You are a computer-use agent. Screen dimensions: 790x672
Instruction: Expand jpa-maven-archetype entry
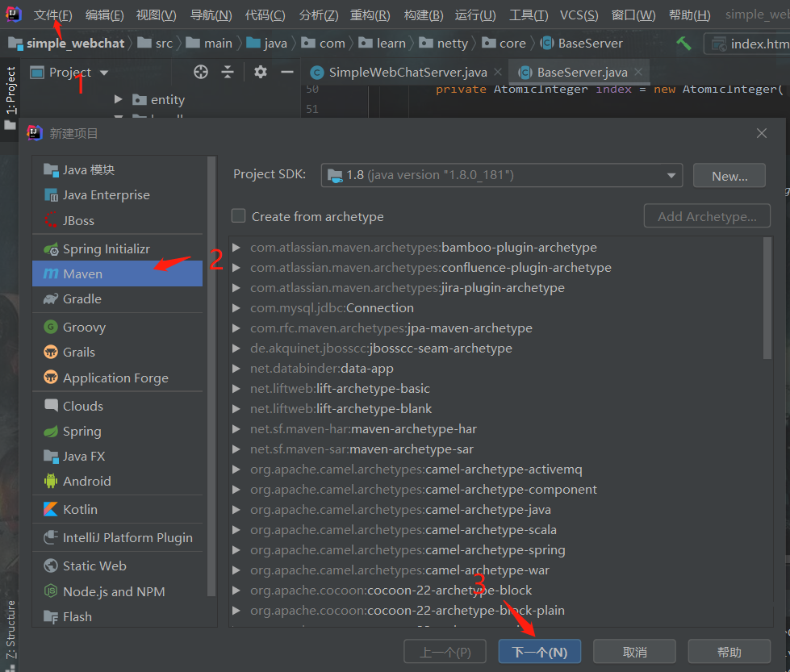point(236,328)
